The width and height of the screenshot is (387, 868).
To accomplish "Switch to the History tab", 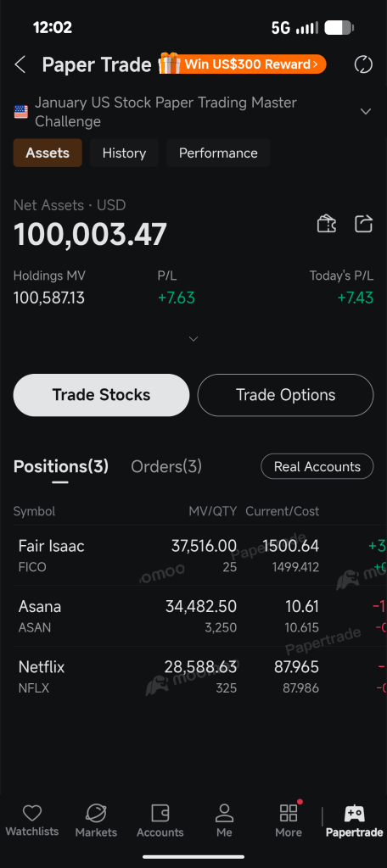I will click(124, 153).
